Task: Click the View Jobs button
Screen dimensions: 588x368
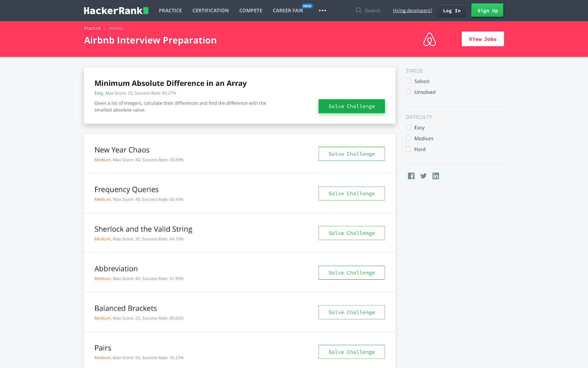Action: [x=483, y=39]
